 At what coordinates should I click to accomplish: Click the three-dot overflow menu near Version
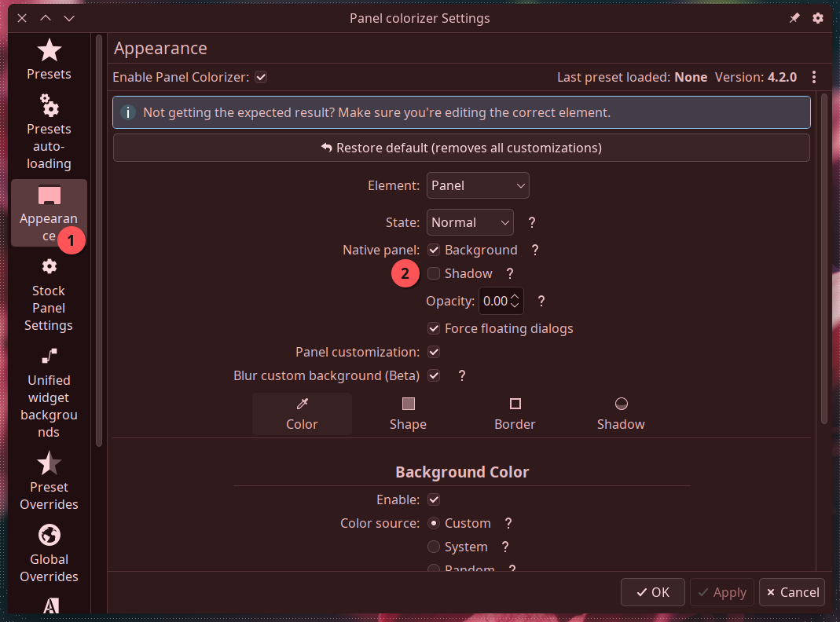click(x=813, y=77)
